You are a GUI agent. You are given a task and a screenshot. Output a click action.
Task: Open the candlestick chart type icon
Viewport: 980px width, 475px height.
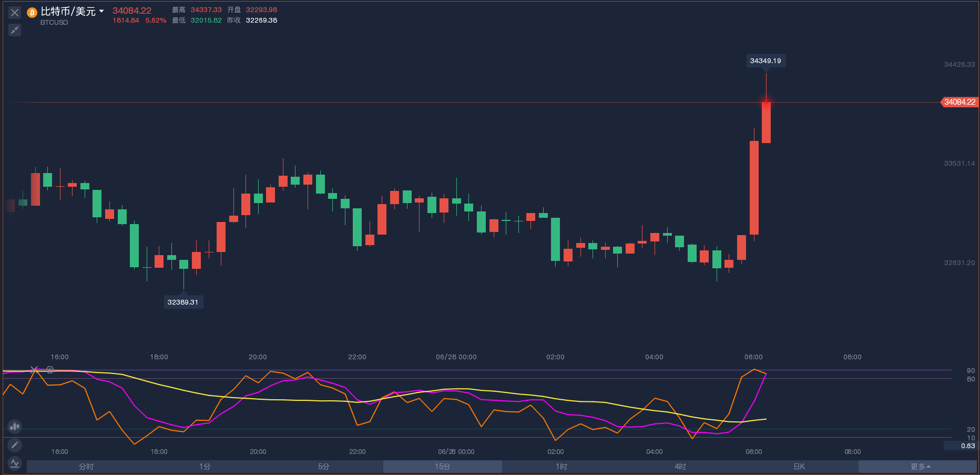coord(15,426)
